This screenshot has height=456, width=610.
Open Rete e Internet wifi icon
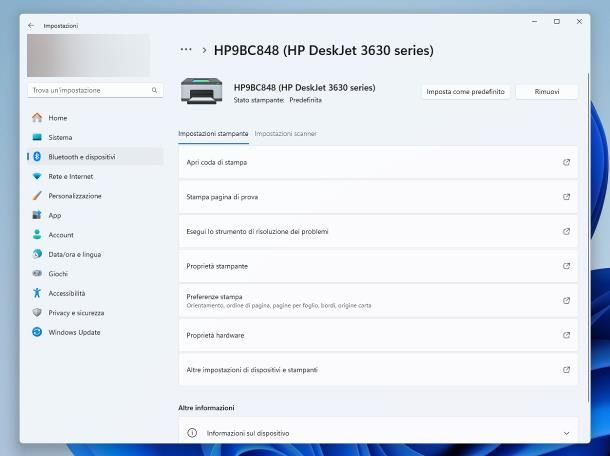click(x=37, y=176)
